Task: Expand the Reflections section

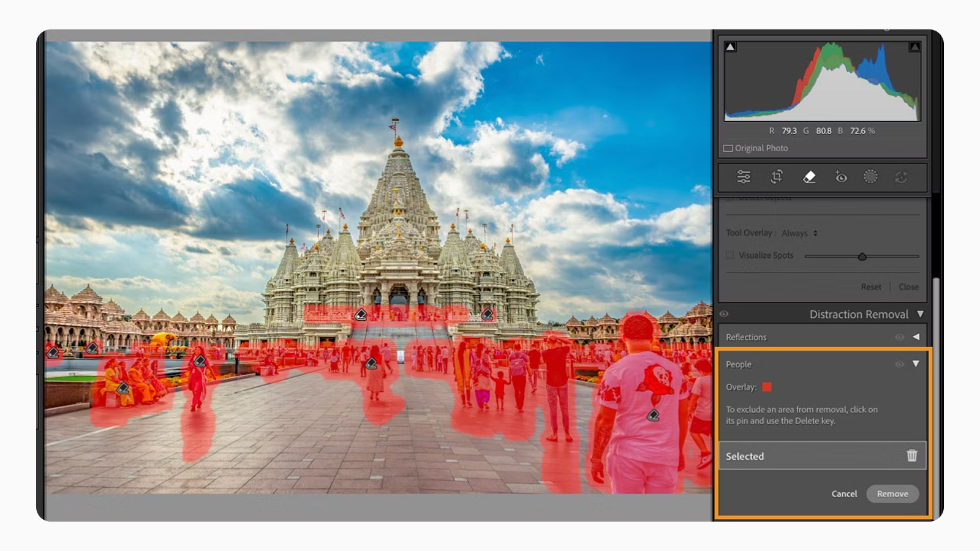Action: point(916,337)
